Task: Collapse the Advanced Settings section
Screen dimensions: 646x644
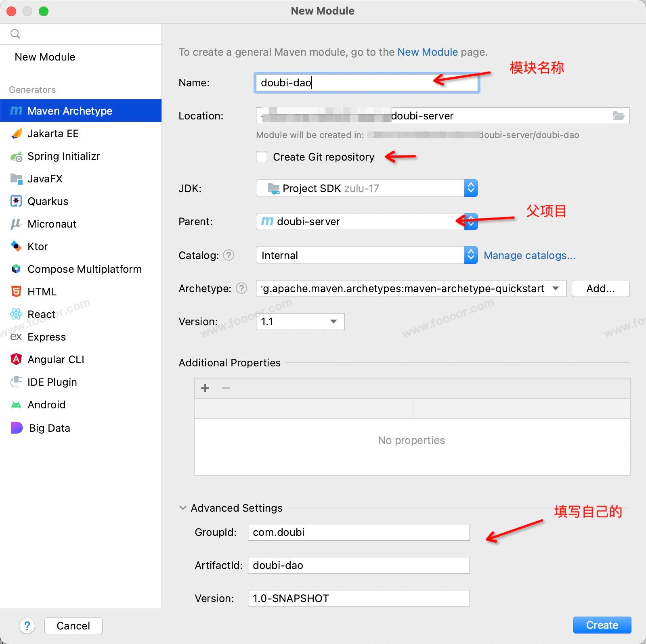Action: [183, 508]
